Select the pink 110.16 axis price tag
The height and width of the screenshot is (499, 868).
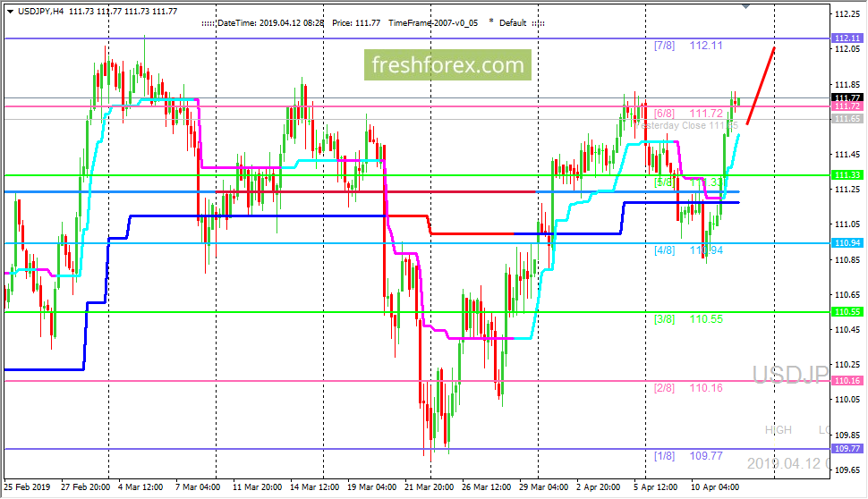[847, 381]
